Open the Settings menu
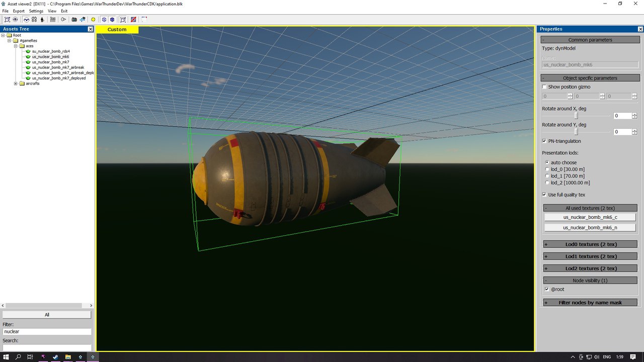Viewport: 644px width, 362px height. pyautogui.click(x=36, y=11)
